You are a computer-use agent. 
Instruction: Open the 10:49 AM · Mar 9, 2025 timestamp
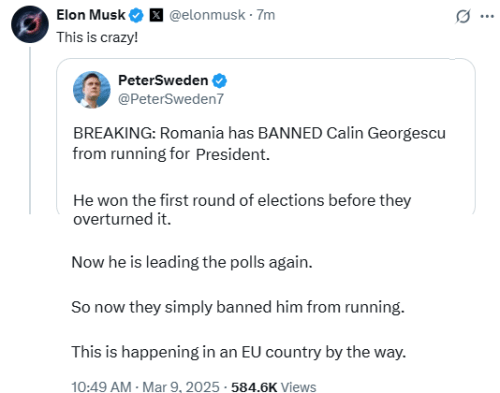pyautogui.click(x=145, y=387)
